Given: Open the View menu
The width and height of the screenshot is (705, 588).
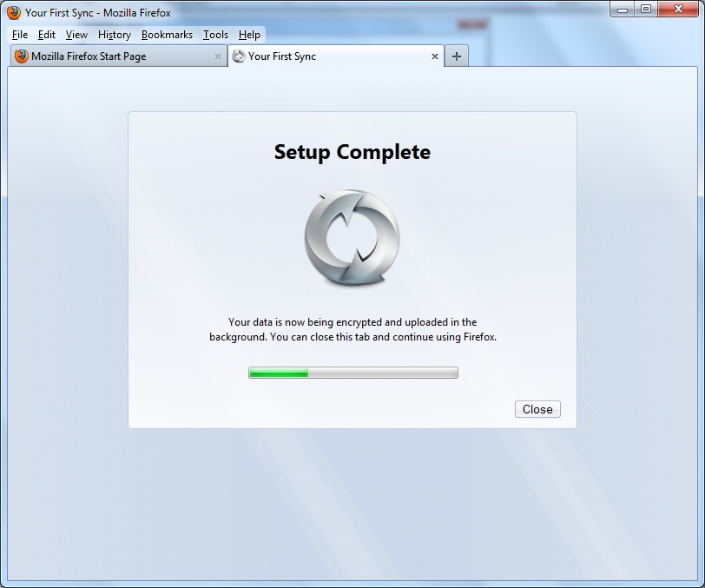Looking at the screenshot, I should coord(76,35).
